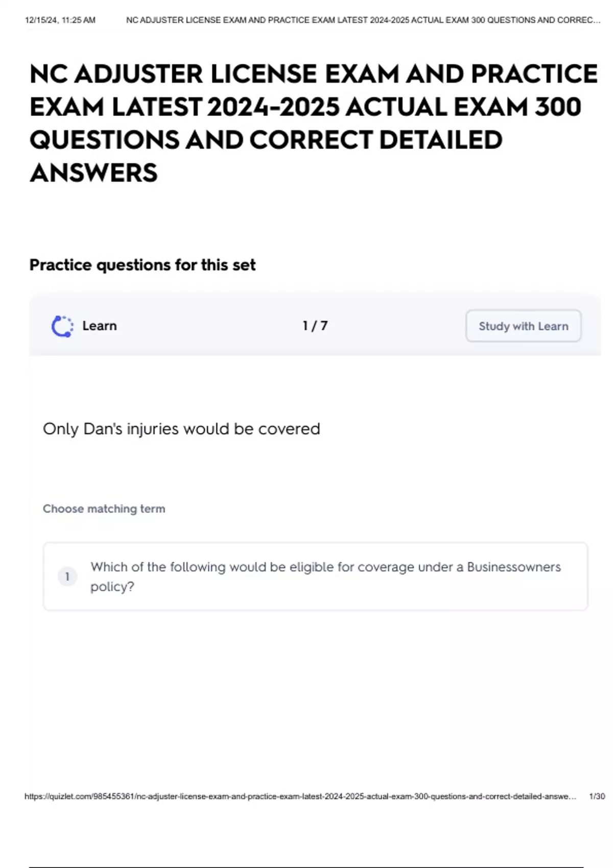Click the 1 / 7 question counter
The width and height of the screenshot is (613, 868).
click(315, 326)
